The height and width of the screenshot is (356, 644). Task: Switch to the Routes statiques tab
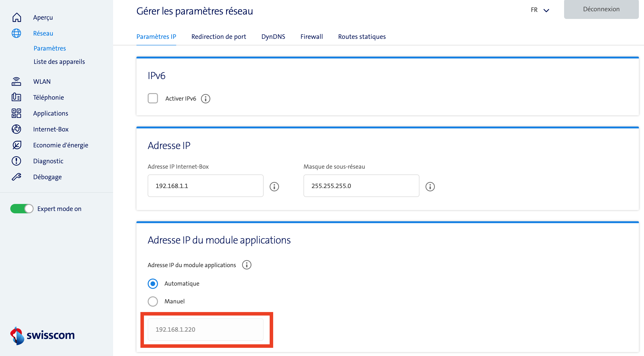pos(362,36)
